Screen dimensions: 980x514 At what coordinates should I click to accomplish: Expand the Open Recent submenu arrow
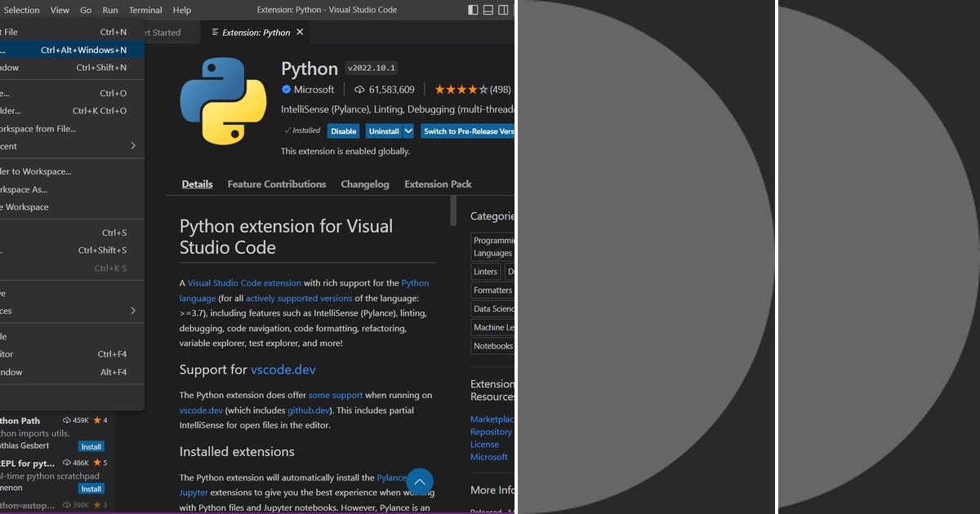[133, 146]
